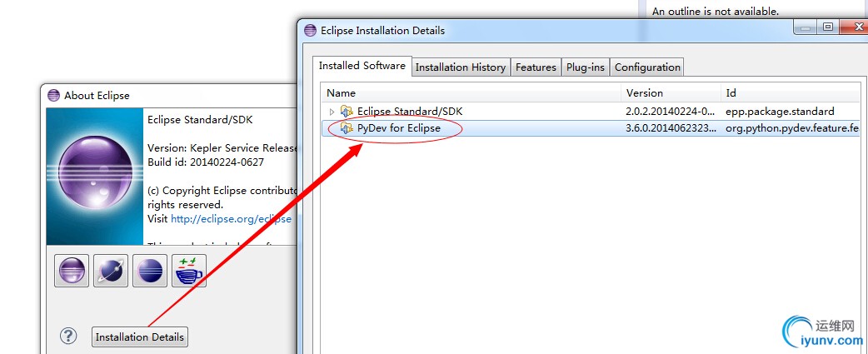Click the dark blue sphere provider icon
The image size is (868, 354).
pyautogui.click(x=149, y=271)
